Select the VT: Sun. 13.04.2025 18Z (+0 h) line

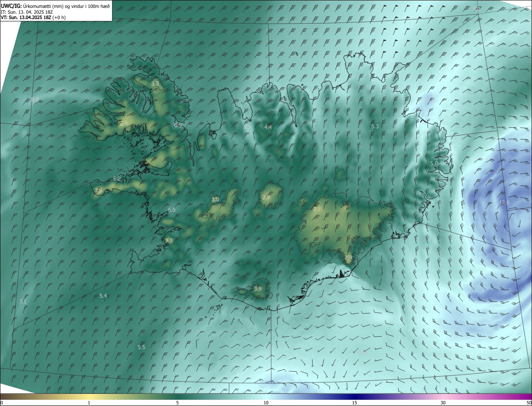pyautogui.click(x=33, y=17)
